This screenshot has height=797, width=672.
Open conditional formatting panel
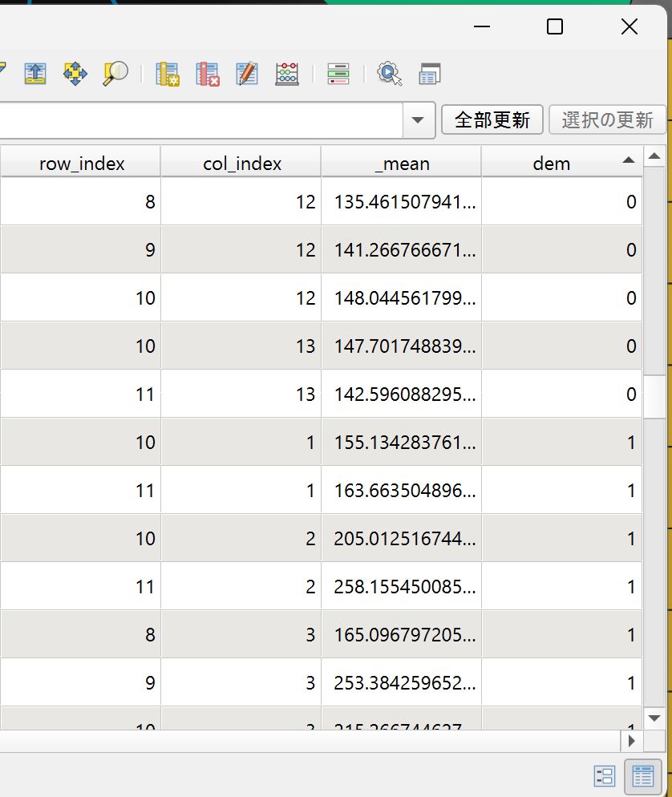(338, 74)
